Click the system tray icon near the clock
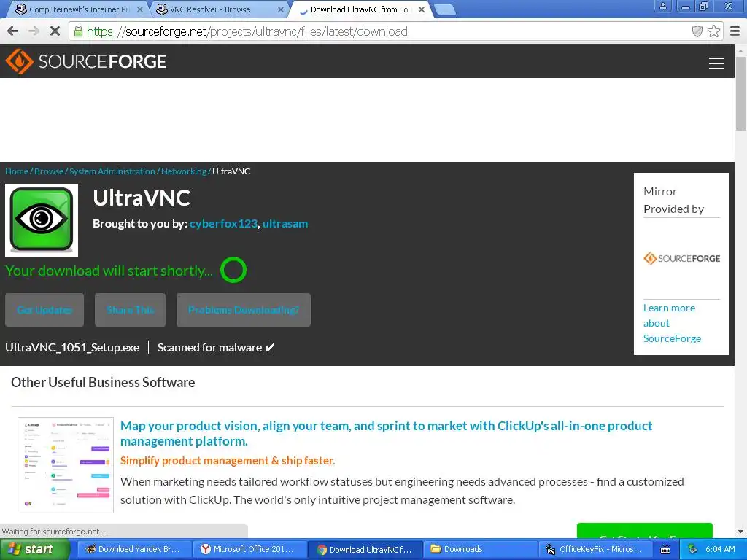This screenshot has width=747, height=560. pyautogui.click(x=692, y=550)
